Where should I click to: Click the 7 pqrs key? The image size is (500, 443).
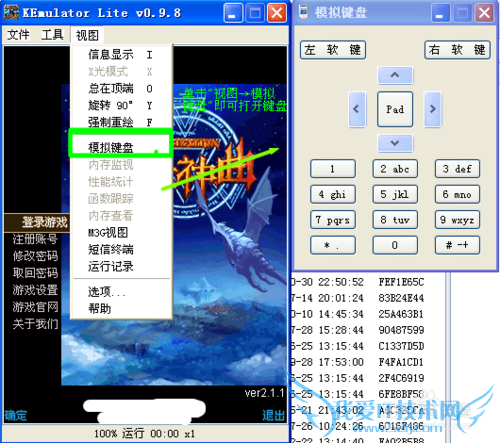tap(333, 220)
